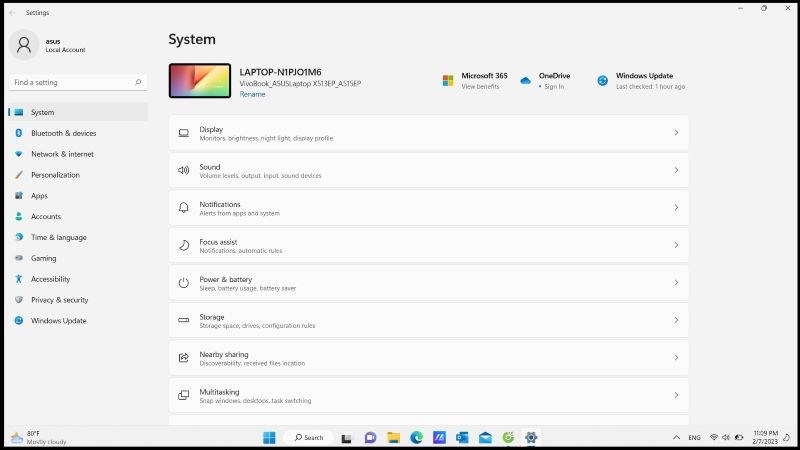Click OneDrive Sign In text
800x450 pixels.
pos(554,87)
